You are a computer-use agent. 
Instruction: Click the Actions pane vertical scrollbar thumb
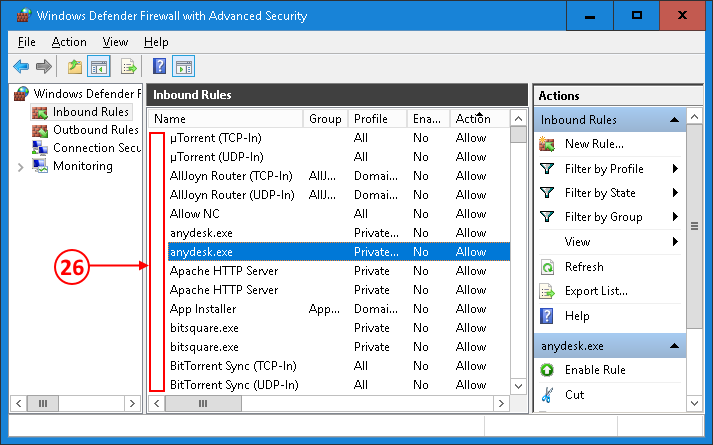[x=694, y=226]
